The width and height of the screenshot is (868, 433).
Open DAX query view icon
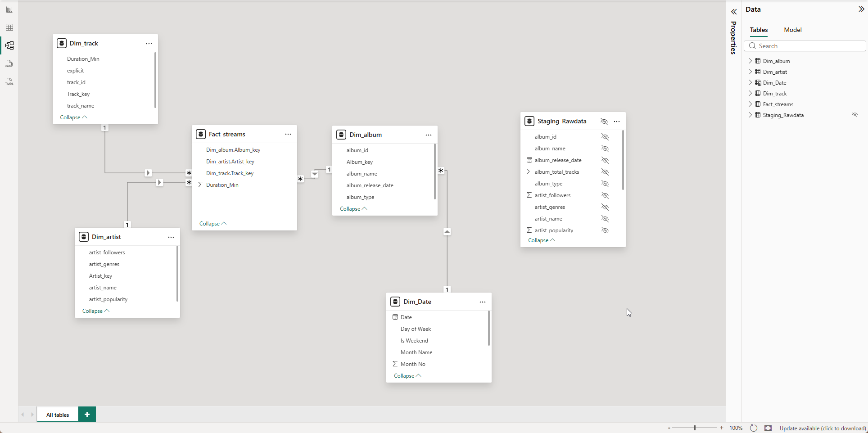click(x=9, y=63)
